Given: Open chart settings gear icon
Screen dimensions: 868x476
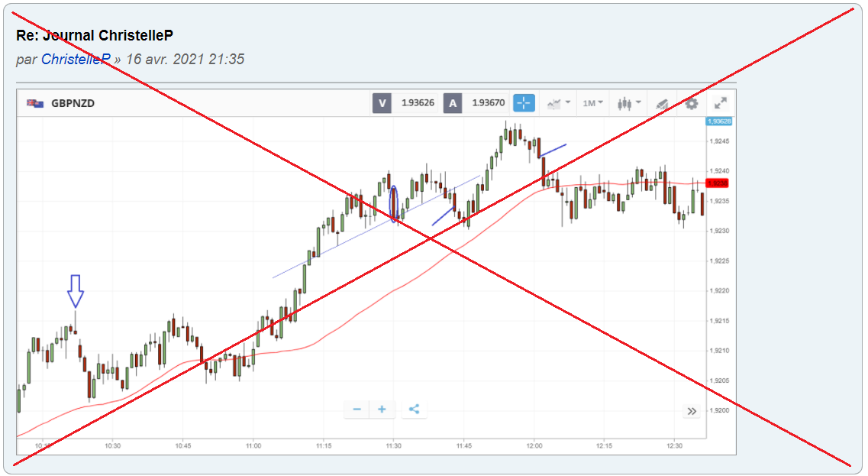Looking at the screenshot, I should 692,103.
